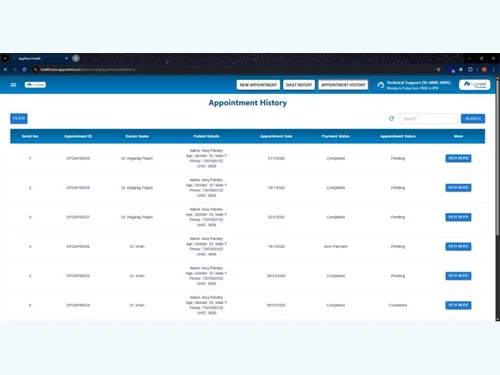Click View More for serial number 5
The image size is (500, 375).
[458, 276]
